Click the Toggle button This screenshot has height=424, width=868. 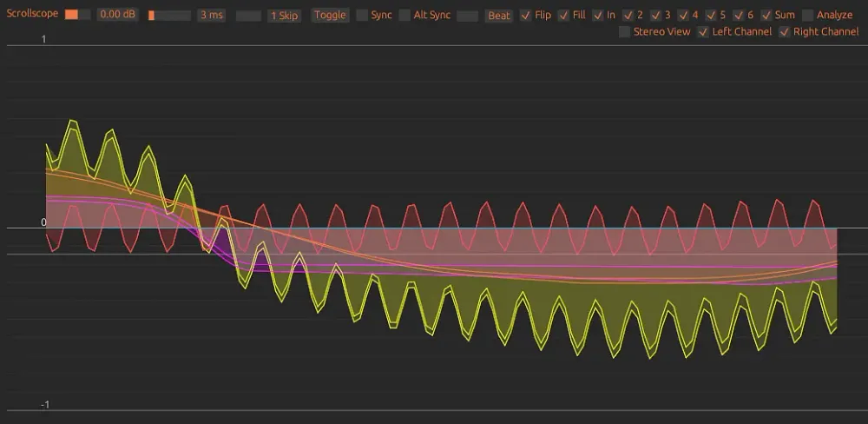(x=330, y=16)
